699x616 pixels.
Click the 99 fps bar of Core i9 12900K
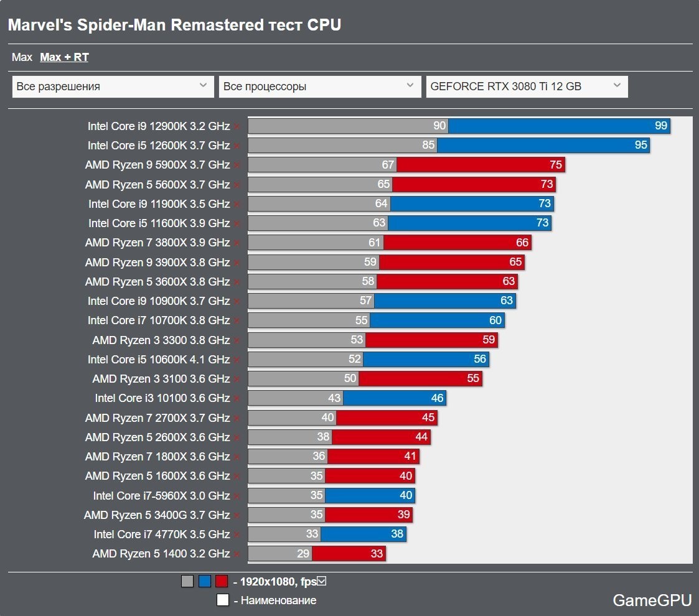pyautogui.click(x=560, y=126)
